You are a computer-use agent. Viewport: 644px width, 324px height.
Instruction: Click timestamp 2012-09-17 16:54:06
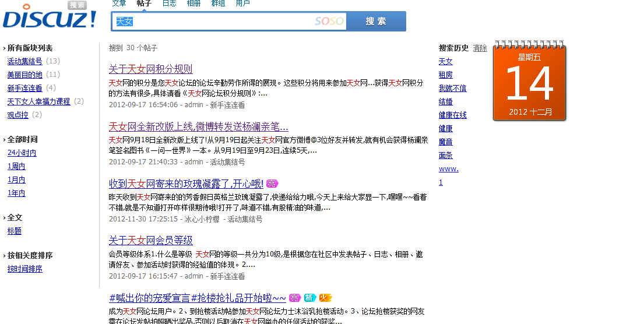click(x=143, y=105)
